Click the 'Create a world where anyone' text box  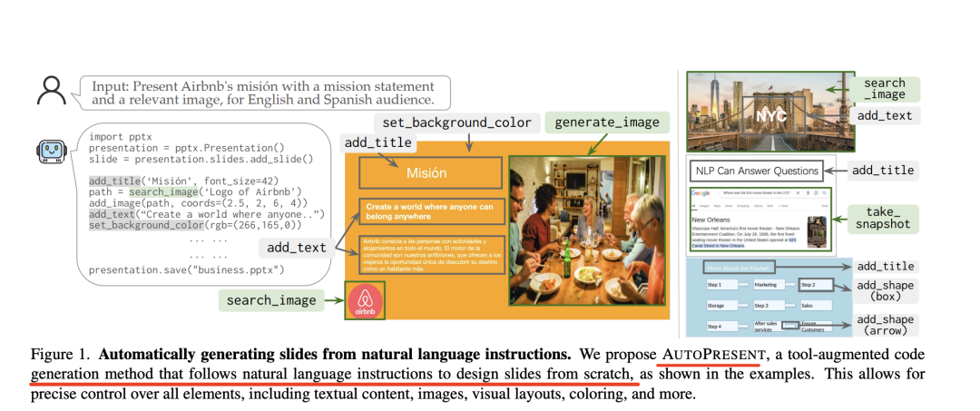[428, 211]
